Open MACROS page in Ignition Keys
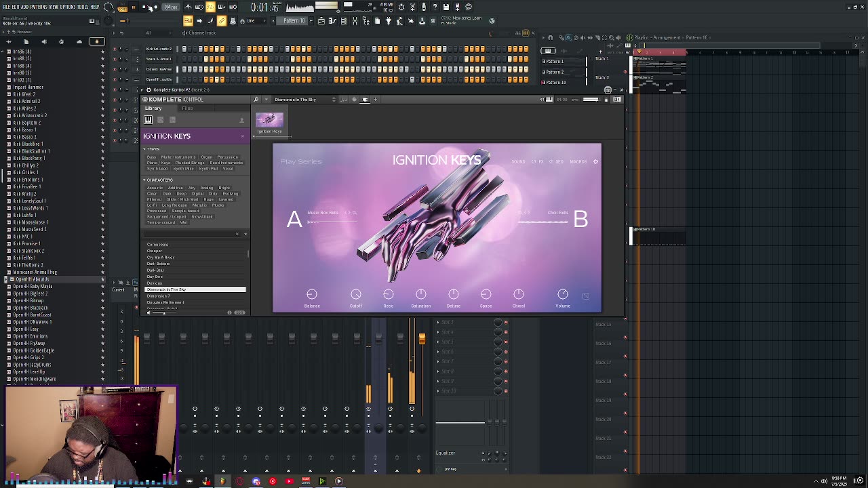 [x=578, y=161]
